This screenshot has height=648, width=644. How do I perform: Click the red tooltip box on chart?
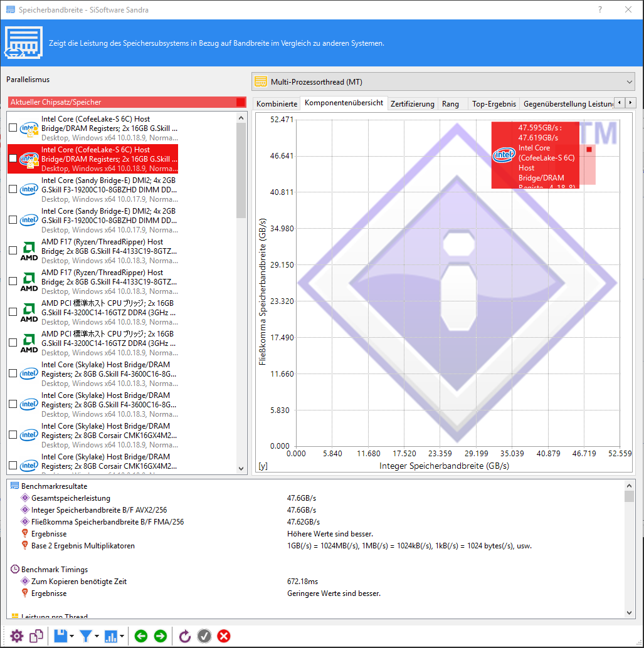pyautogui.click(x=536, y=155)
